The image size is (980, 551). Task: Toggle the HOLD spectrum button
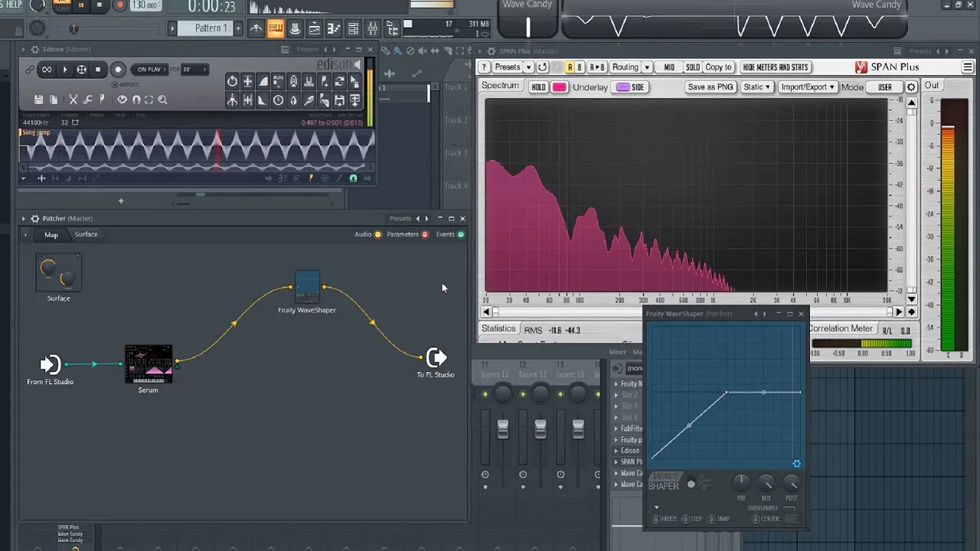point(539,87)
